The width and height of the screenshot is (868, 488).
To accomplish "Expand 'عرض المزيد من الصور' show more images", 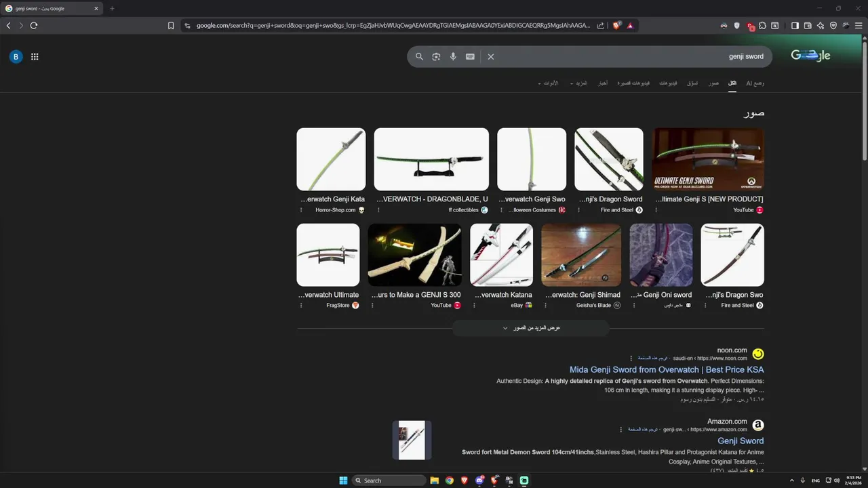I will [531, 328].
